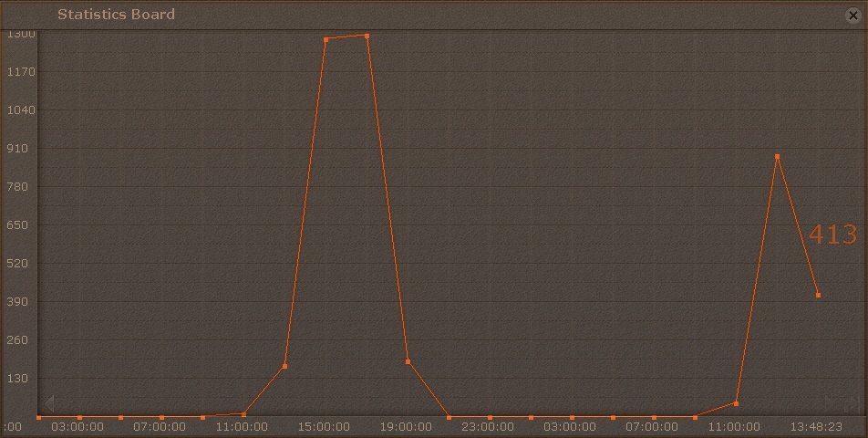Select the highest peak data point near 1300
Screen dimensions: 868x438
(x=367, y=36)
